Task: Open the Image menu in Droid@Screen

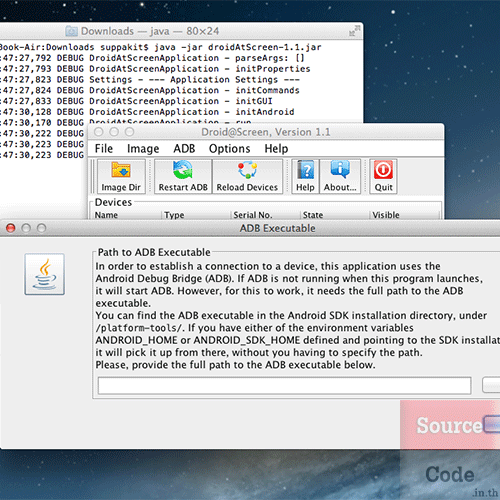Action: click(143, 148)
